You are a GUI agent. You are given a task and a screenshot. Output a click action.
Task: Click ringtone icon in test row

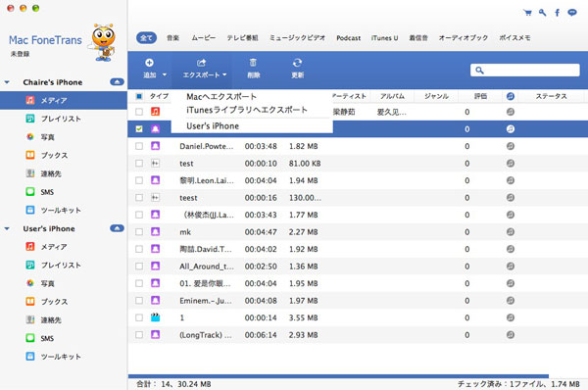[x=510, y=163]
